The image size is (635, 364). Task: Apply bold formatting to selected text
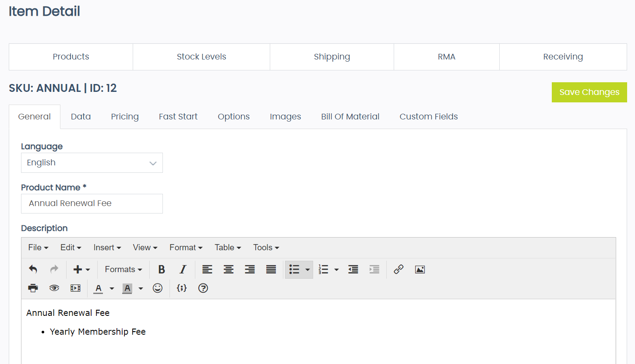click(x=162, y=269)
